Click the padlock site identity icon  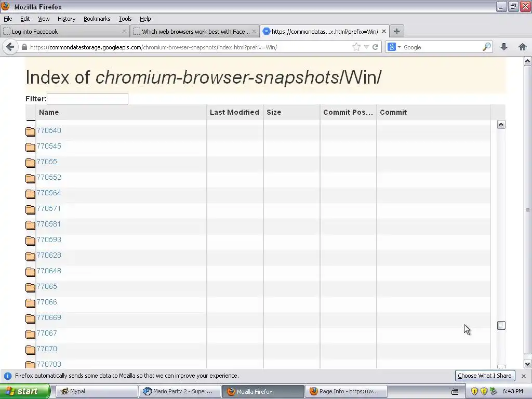[x=24, y=47]
